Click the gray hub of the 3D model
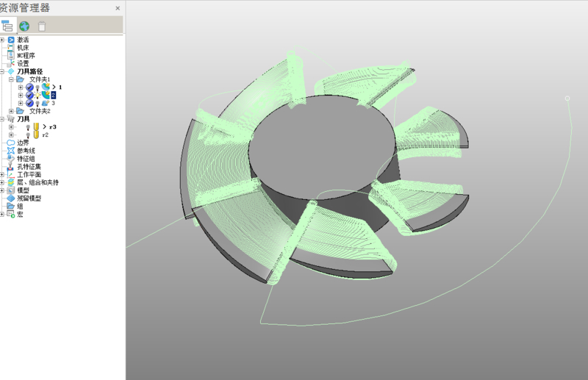The image size is (588, 380). click(x=322, y=146)
